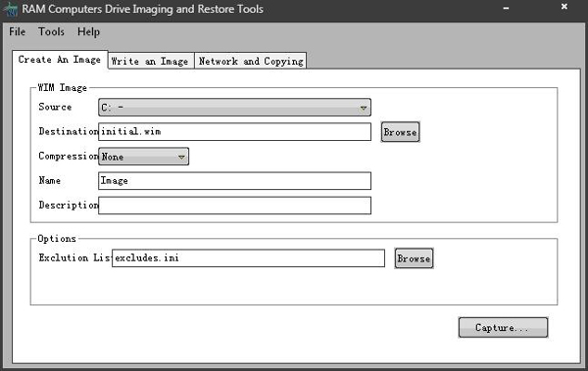Switch to the Create An Image tab
Viewport: 588px width, 371px height.
click(60, 60)
